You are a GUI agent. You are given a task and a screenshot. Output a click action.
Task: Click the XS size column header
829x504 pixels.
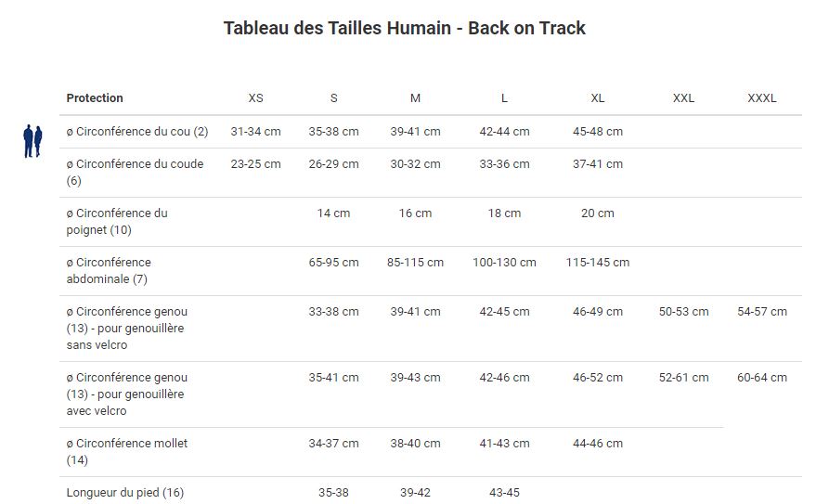point(255,98)
